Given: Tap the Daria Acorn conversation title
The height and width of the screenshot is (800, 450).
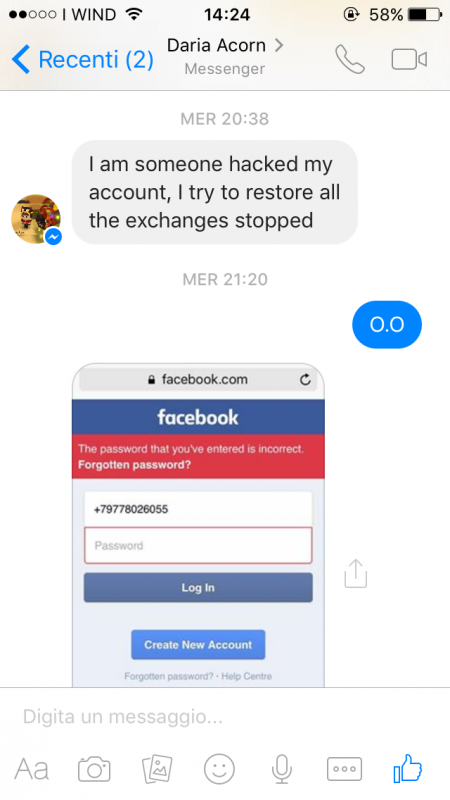Looking at the screenshot, I should click(x=216, y=45).
